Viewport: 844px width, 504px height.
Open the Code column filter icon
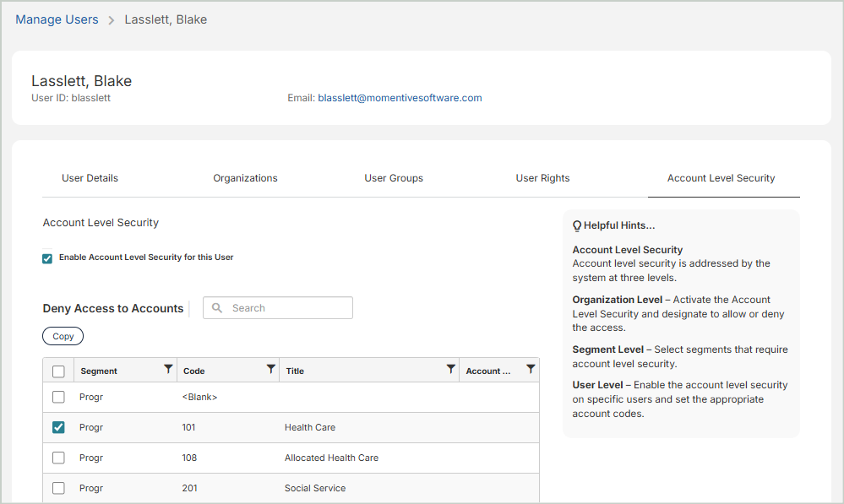tap(270, 369)
